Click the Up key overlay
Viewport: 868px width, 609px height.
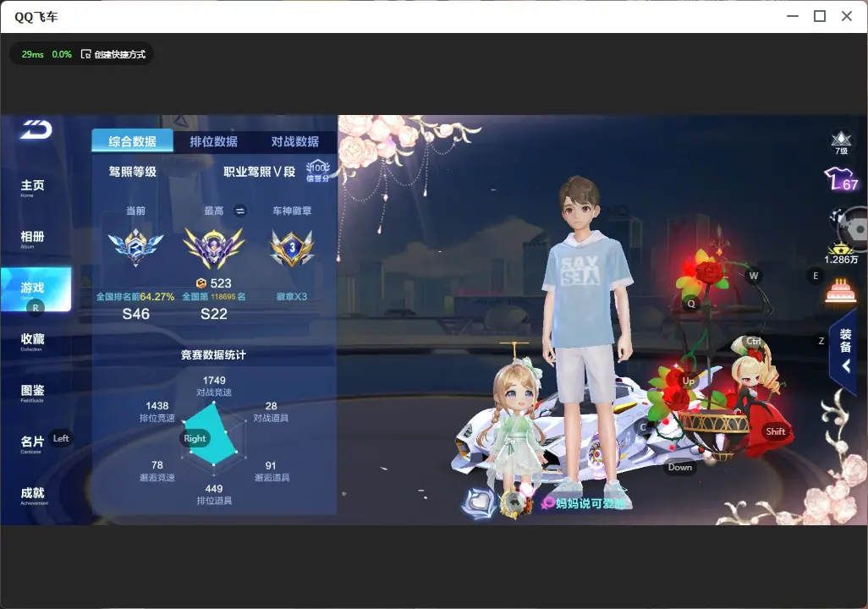[x=689, y=381]
